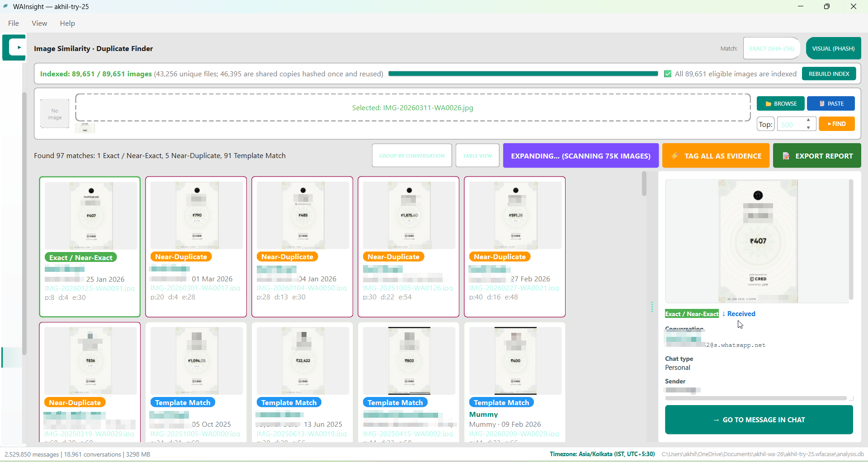The width and height of the screenshot is (868, 462).
Task: Click the detail panel horizontal scrollbar
Action: tap(756, 398)
